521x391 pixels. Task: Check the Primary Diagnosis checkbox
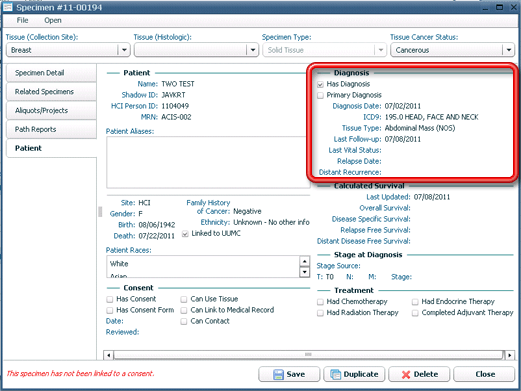pos(321,95)
